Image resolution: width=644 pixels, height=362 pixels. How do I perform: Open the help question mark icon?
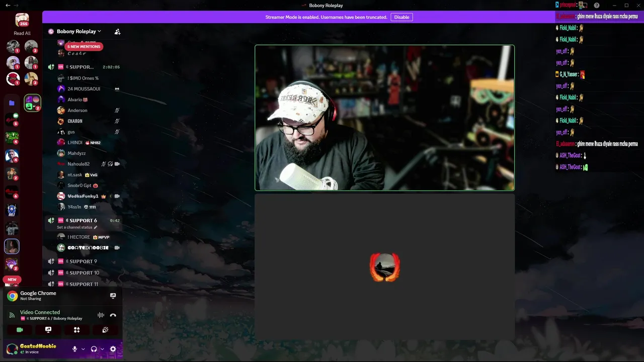point(597,6)
